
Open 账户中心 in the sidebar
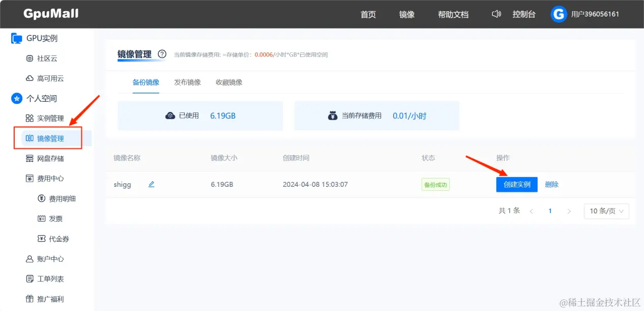(x=50, y=259)
